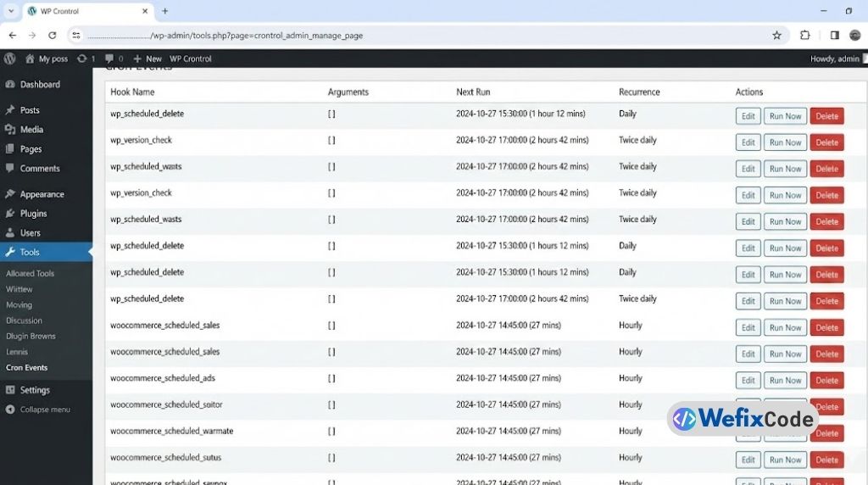Click the Recurrence column header
This screenshot has height=485, width=868.
[639, 92]
